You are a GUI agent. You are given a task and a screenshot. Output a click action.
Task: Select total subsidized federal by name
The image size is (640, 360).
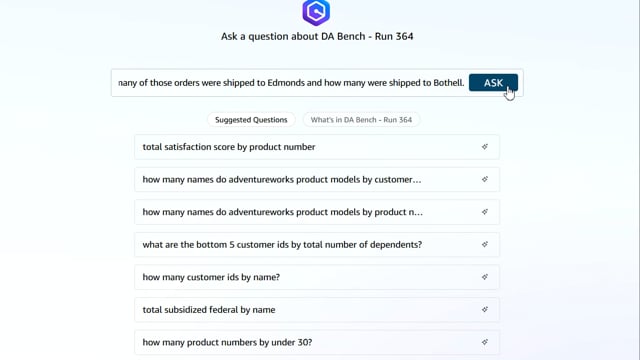click(x=317, y=310)
